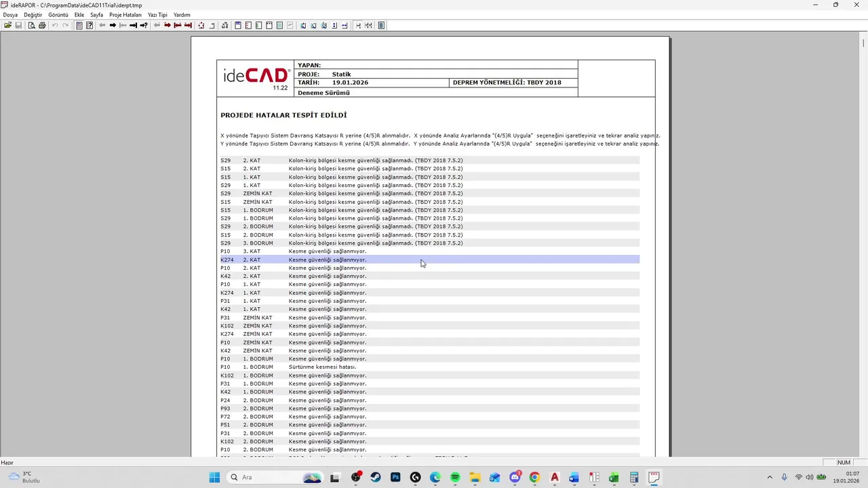The width and height of the screenshot is (868, 488).
Task: Click the taskbar 'Ara' search box
Action: [274, 477]
